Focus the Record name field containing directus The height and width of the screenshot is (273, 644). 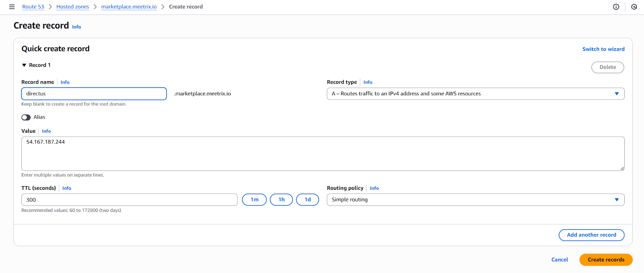pos(94,94)
